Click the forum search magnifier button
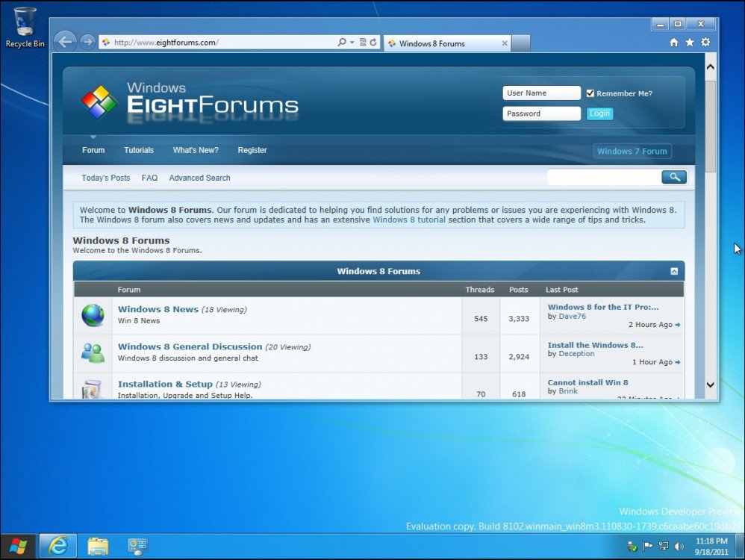Screen dimensions: 745x560 point(673,177)
